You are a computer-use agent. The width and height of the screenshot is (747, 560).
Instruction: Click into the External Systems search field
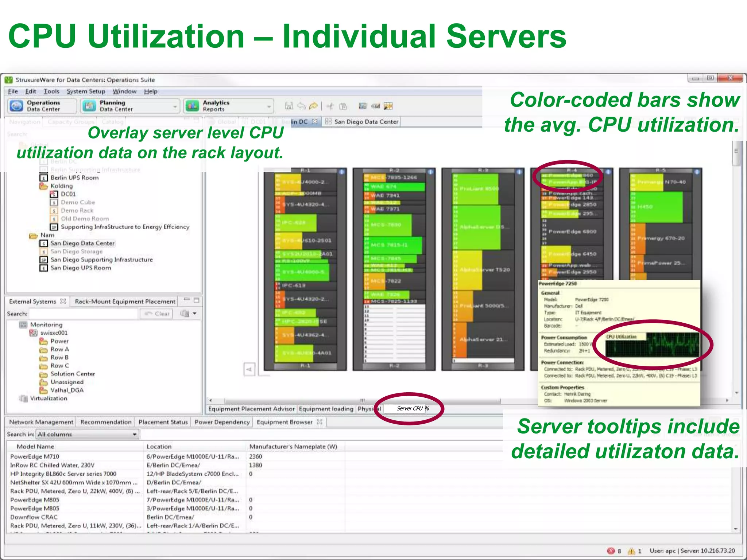pos(84,314)
